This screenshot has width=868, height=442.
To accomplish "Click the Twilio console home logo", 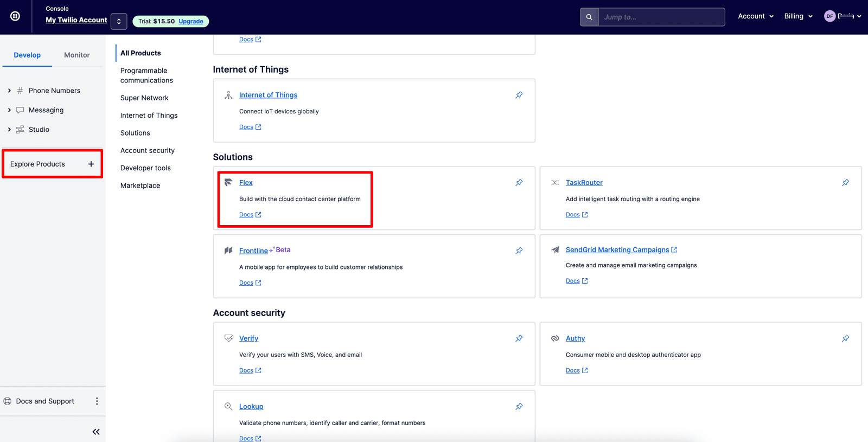I will tap(15, 16).
